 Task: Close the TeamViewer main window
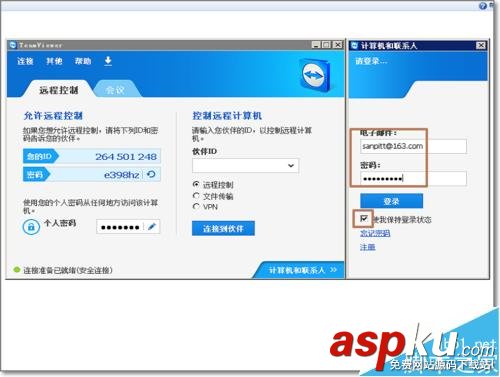[x=338, y=45]
